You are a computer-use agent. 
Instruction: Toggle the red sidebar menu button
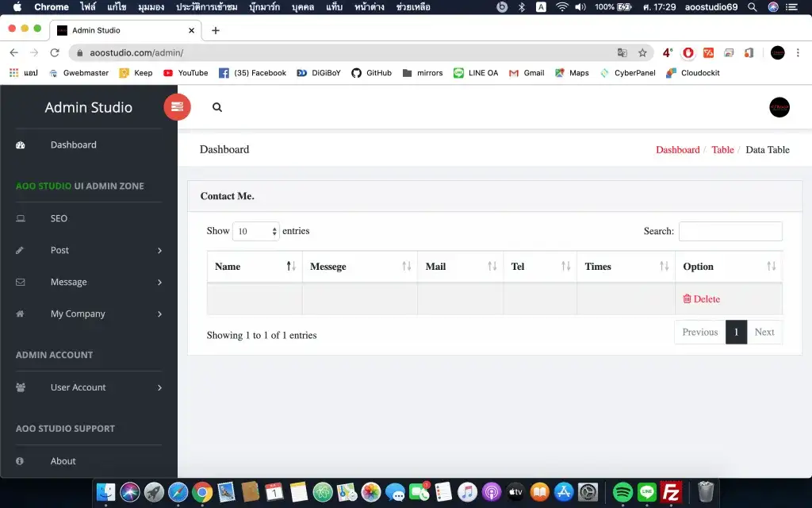coord(177,107)
